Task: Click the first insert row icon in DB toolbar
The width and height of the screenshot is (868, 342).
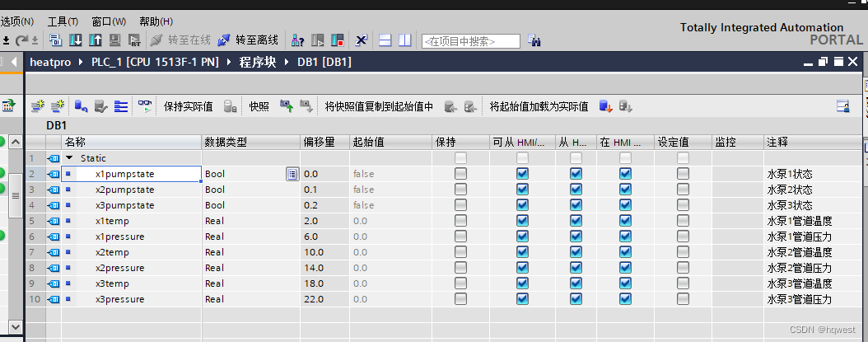Action: click(38, 106)
